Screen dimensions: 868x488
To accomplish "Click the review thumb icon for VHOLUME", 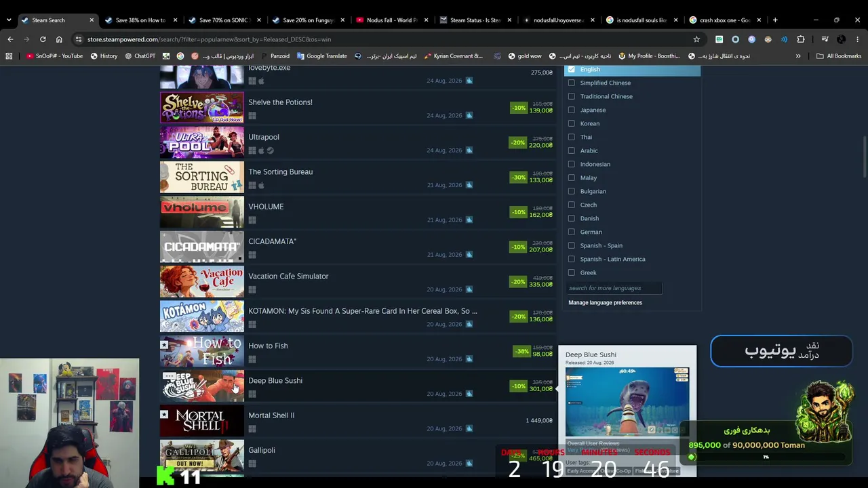I will coord(469,220).
